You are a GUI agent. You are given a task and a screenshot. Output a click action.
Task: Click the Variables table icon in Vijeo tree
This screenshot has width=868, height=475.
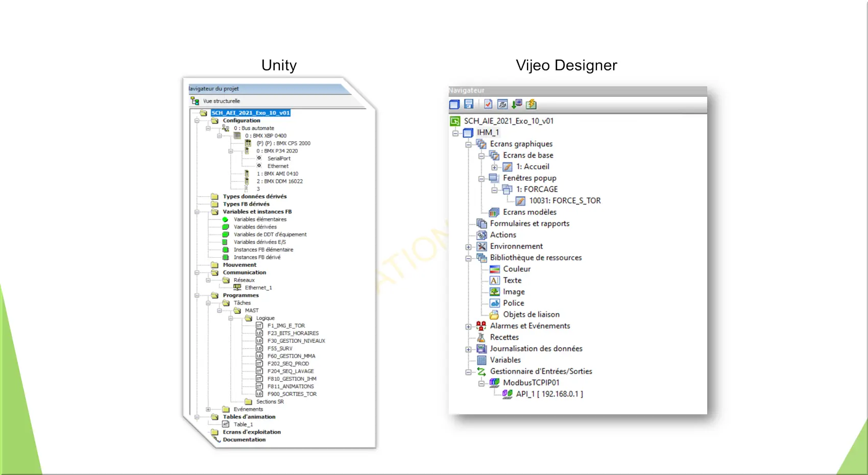(x=481, y=360)
